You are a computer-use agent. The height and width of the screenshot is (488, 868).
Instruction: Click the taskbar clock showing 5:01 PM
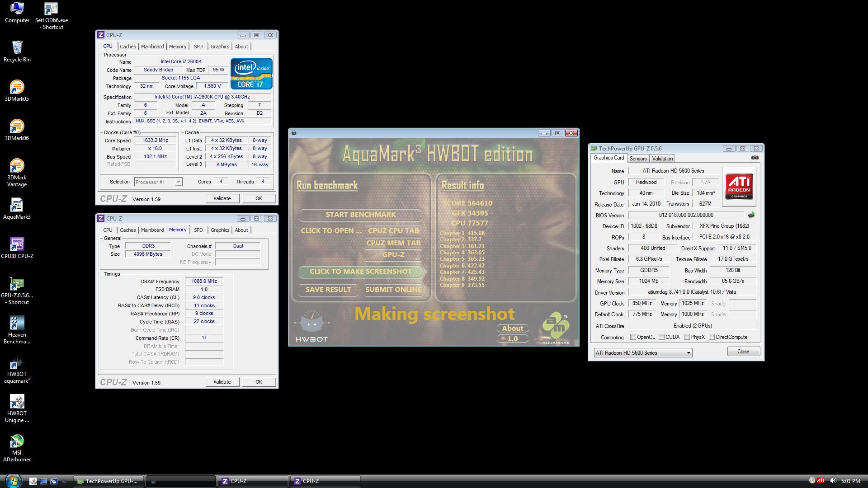[x=850, y=481]
